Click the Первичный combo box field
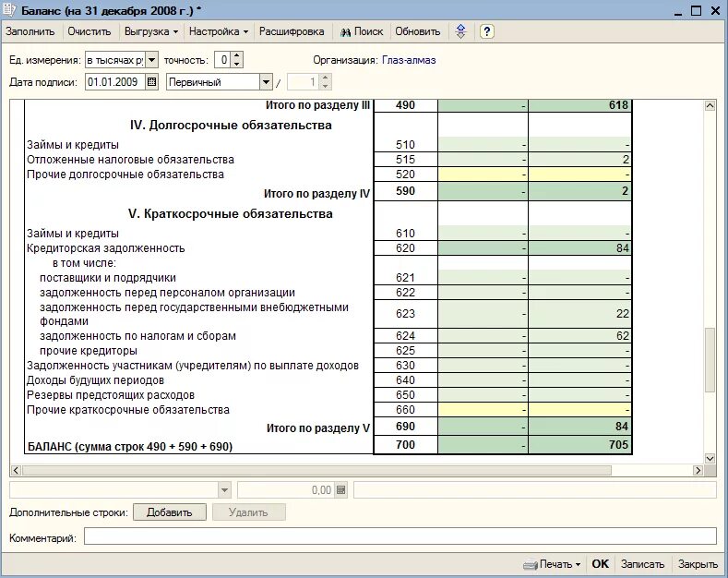The width and height of the screenshot is (728, 578). 213,82
